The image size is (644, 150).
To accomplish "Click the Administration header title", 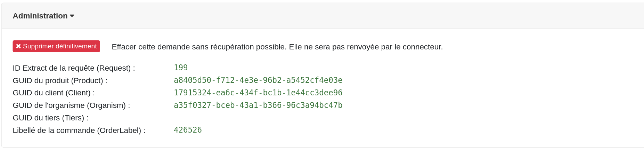I will click(x=40, y=16).
